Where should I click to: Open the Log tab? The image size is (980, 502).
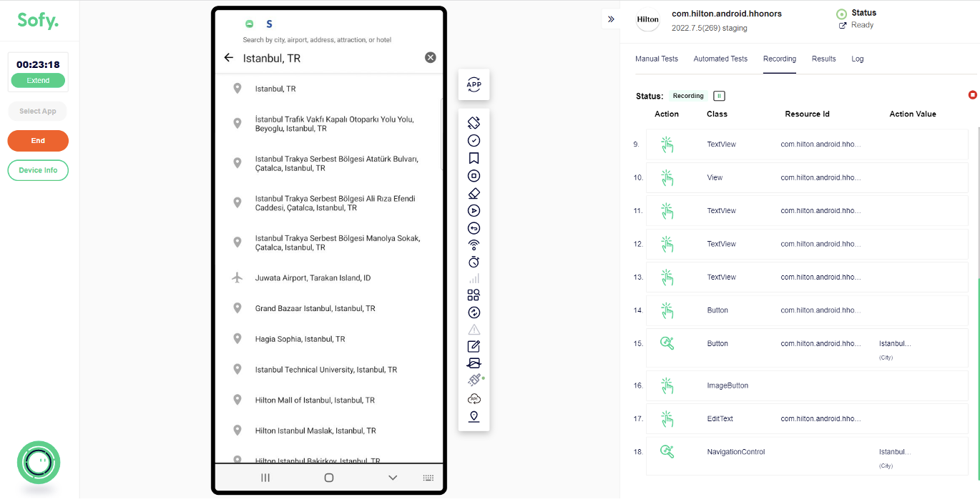[x=858, y=59]
